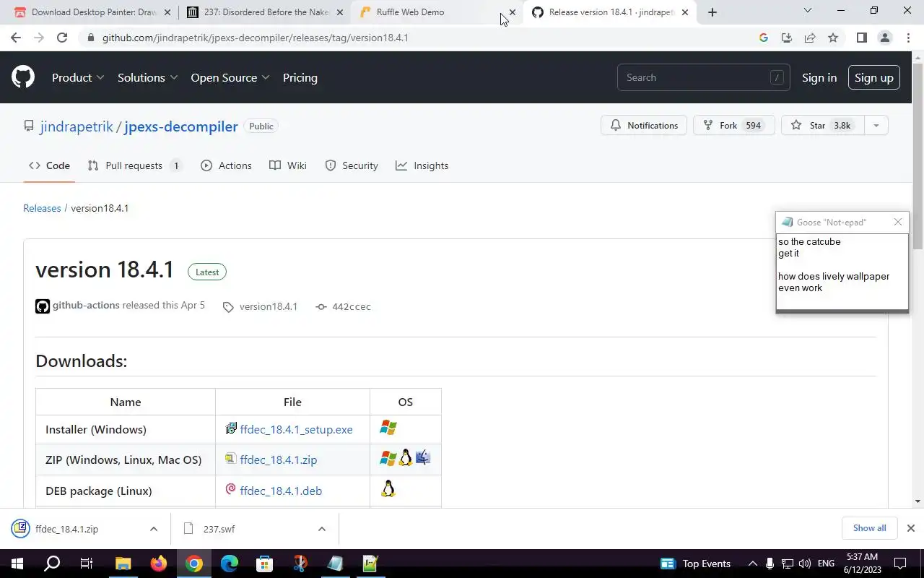Go back to the previous page

[16, 38]
